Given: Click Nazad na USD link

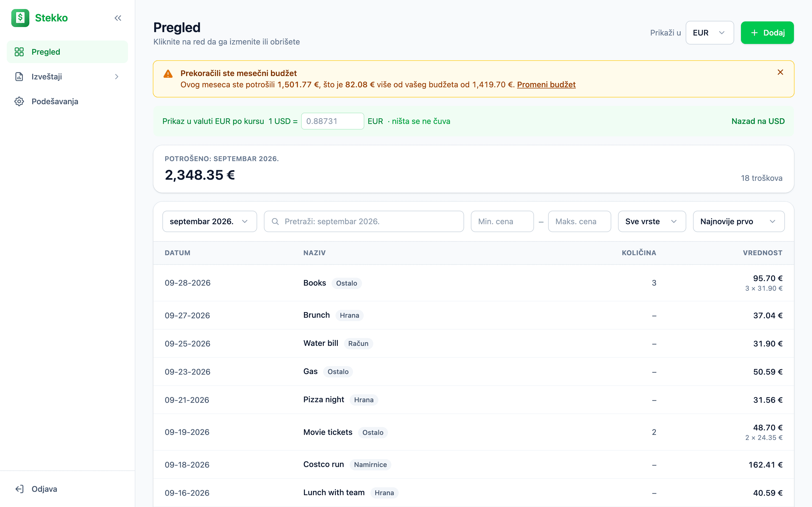Looking at the screenshot, I should pos(758,121).
